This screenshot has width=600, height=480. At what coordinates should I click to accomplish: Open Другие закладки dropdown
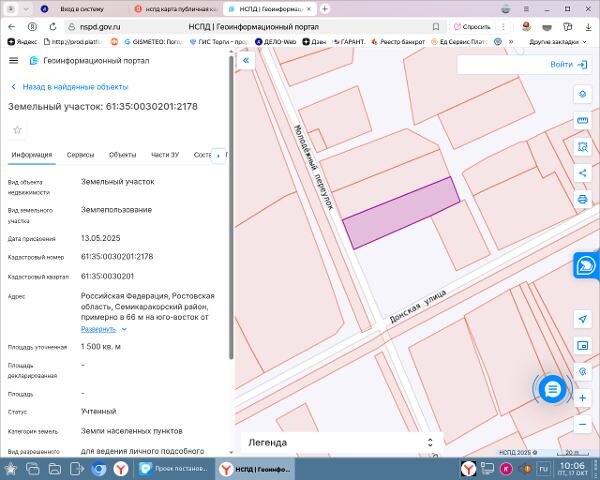[558, 42]
